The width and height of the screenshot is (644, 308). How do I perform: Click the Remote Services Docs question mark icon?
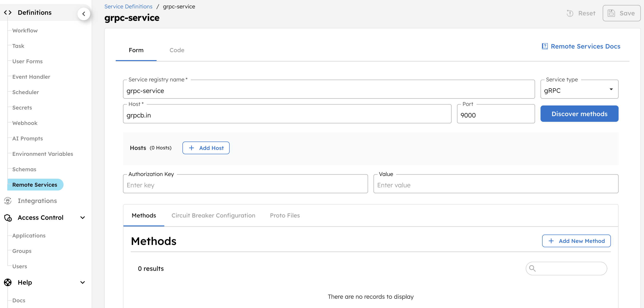(545, 46)
